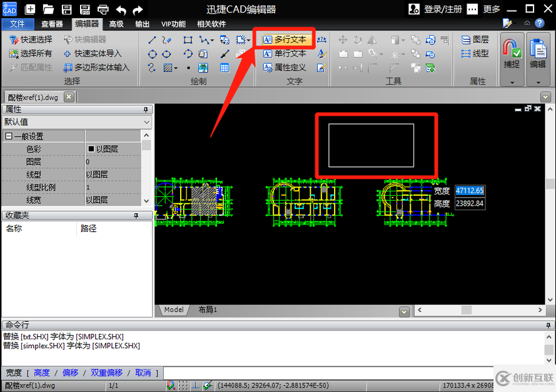Pin the 属性 properties panel
Viewport: 556px width, 392px height.
pos(146,110)
